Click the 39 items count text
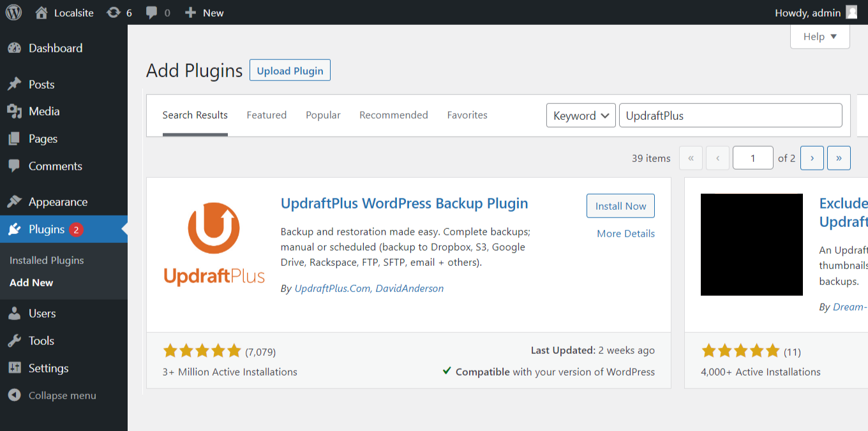 point(651,158)
